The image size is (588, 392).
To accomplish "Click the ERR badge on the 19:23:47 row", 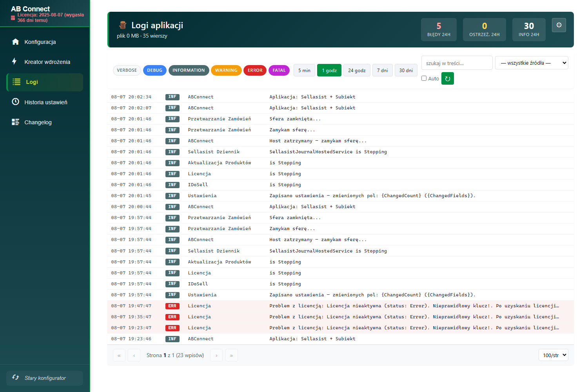I will tap(172, 328).
